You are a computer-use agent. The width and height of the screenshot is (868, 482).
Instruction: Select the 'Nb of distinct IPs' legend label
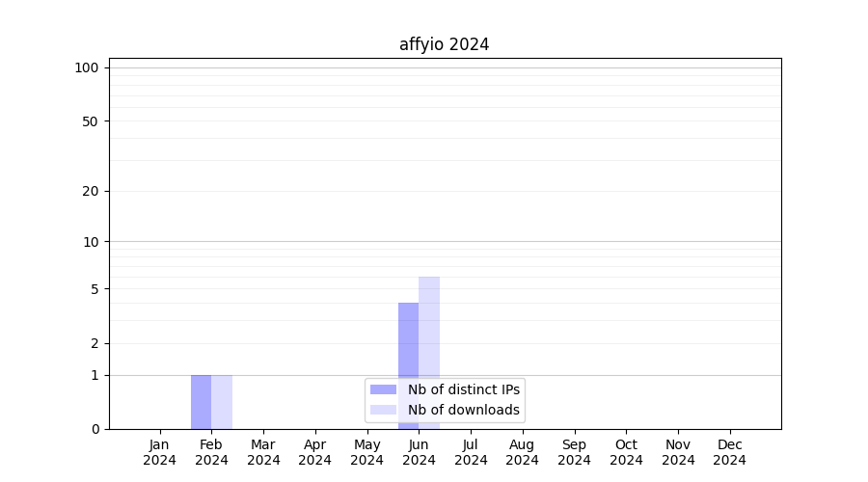(463, 389)
